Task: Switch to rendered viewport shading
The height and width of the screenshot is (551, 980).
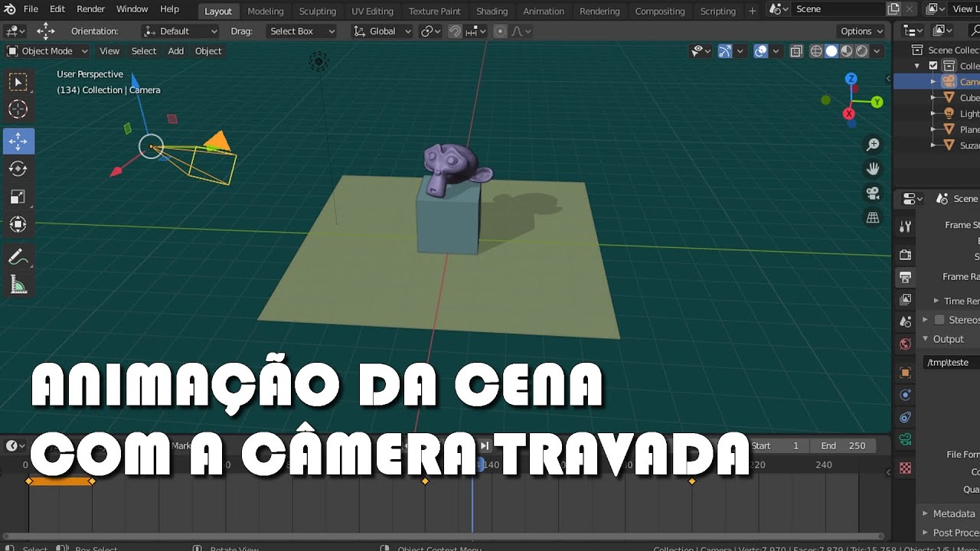Action: 862,51
